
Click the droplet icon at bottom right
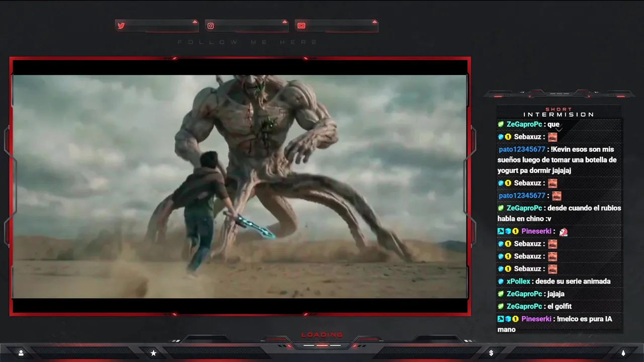[623, 353]
